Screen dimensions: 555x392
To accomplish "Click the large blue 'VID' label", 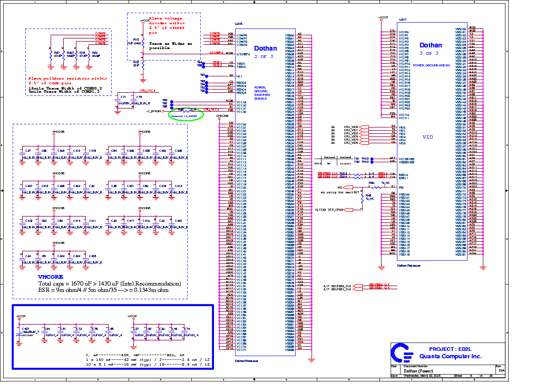I will 427,137.
